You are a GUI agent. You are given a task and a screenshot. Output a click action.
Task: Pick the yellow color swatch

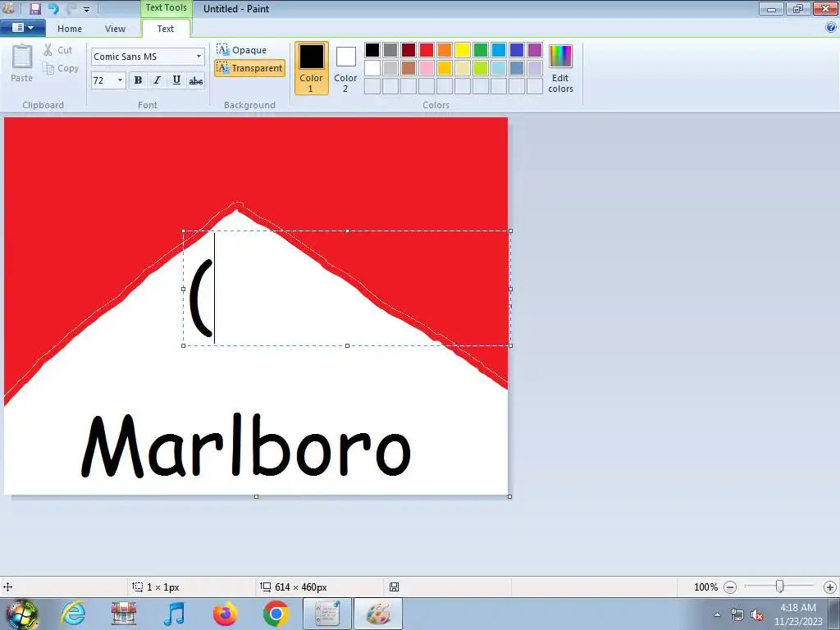pyautogui.click(x=463, y=50)
